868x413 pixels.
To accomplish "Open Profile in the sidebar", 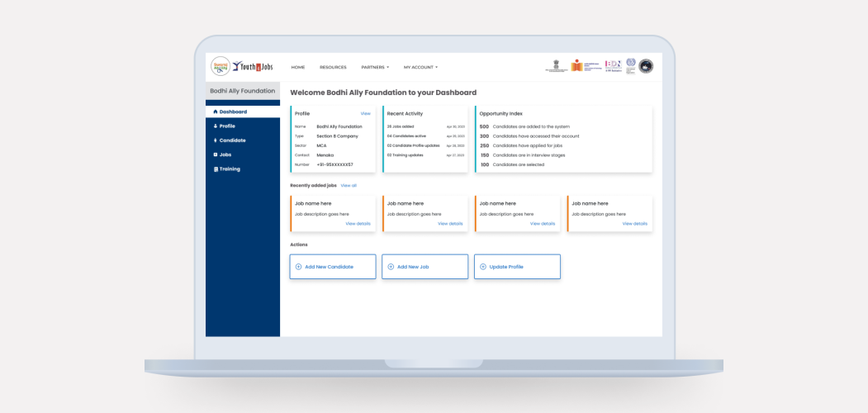I will (x=243, y=126).
